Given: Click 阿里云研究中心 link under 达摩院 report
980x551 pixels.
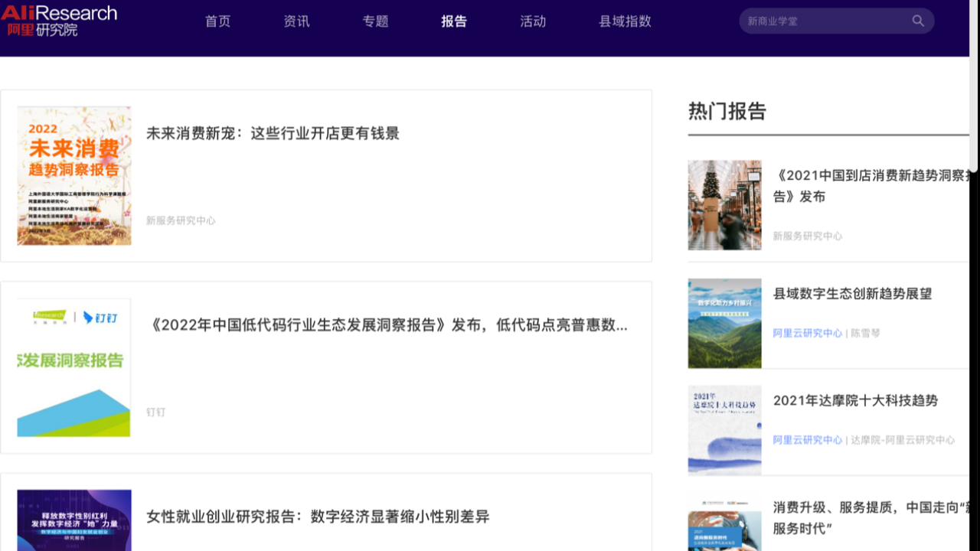Looking at the screenshot, I should pyautogui.click(x=808, y=440).
